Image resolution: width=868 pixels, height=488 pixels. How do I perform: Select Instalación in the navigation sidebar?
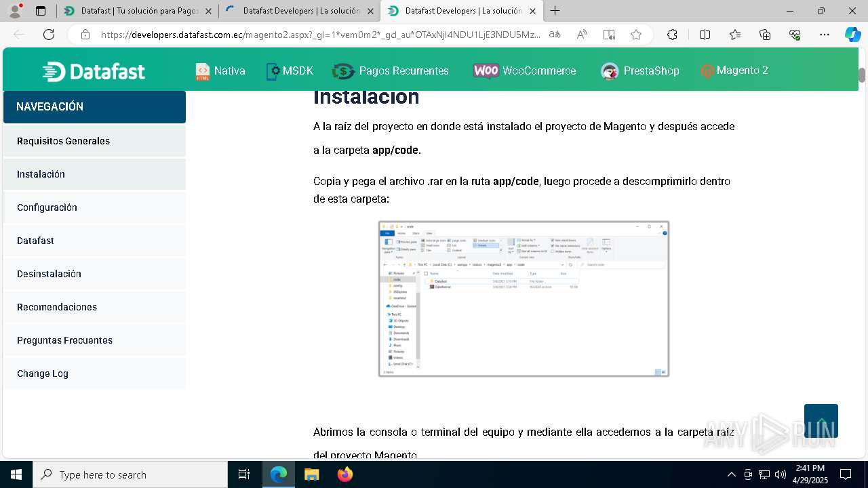click(x=94, y=174)
